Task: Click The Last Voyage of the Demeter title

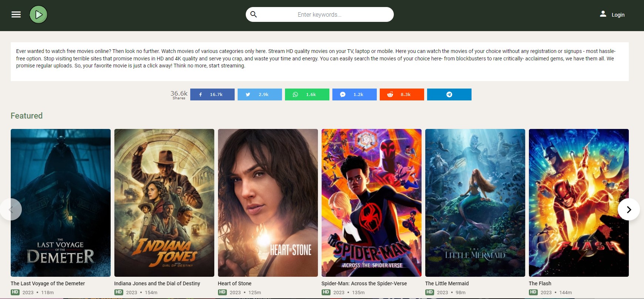Action: click(x=48, y=283)
